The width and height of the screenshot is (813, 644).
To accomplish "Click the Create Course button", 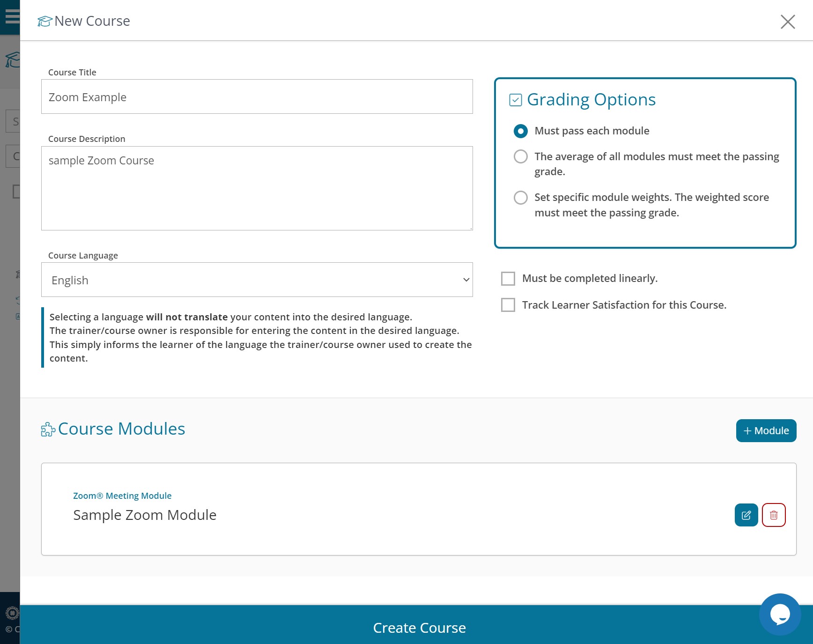I will (419, 627).
